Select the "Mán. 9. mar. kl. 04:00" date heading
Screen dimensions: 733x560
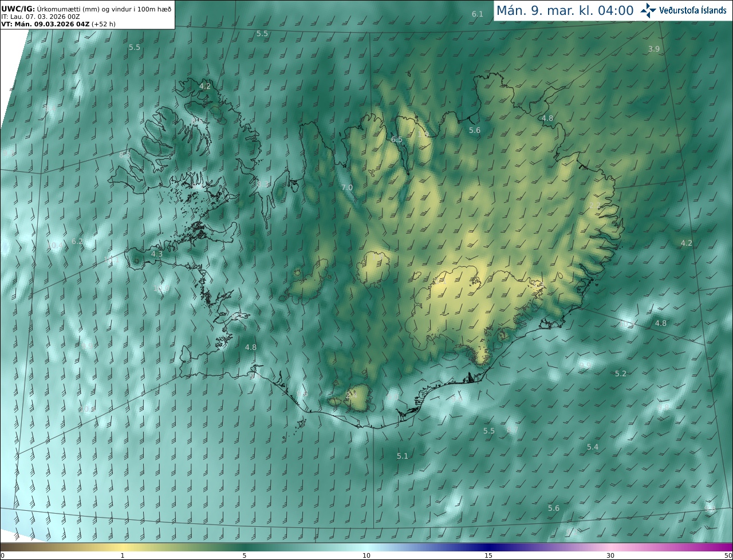pyautogui.click(x=565, y=10)
